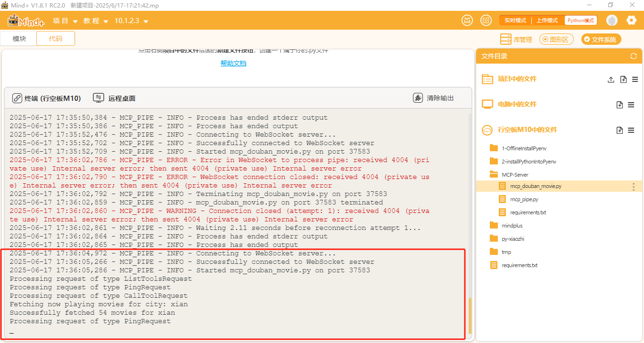Toggle the 文件系统 panel button
Screen dimensions: 644x343
click(x=601, y=40)
